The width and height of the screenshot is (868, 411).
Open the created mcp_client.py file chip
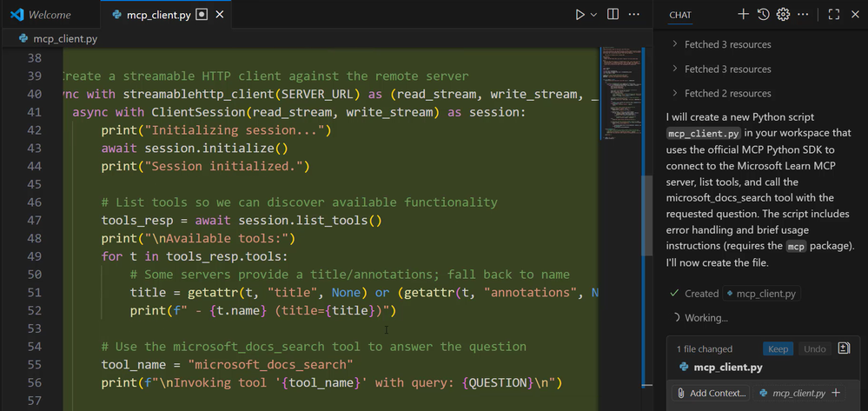[x=761, y=294]
